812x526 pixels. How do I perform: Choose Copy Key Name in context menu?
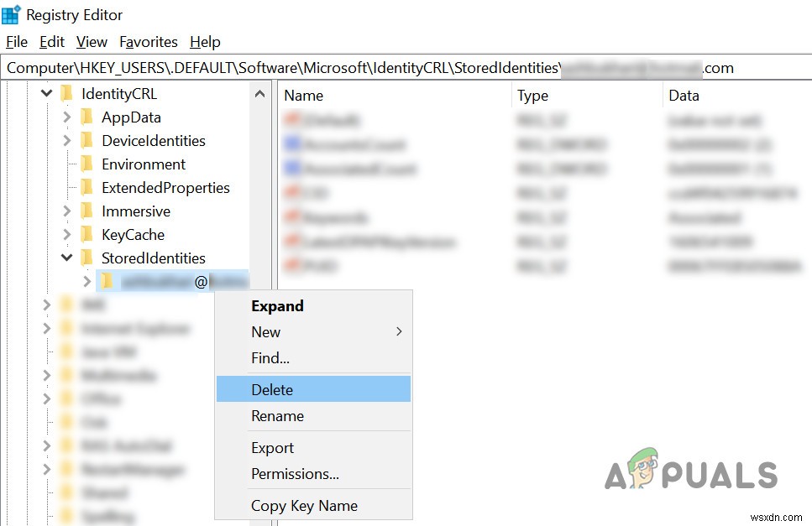[313, 505]
